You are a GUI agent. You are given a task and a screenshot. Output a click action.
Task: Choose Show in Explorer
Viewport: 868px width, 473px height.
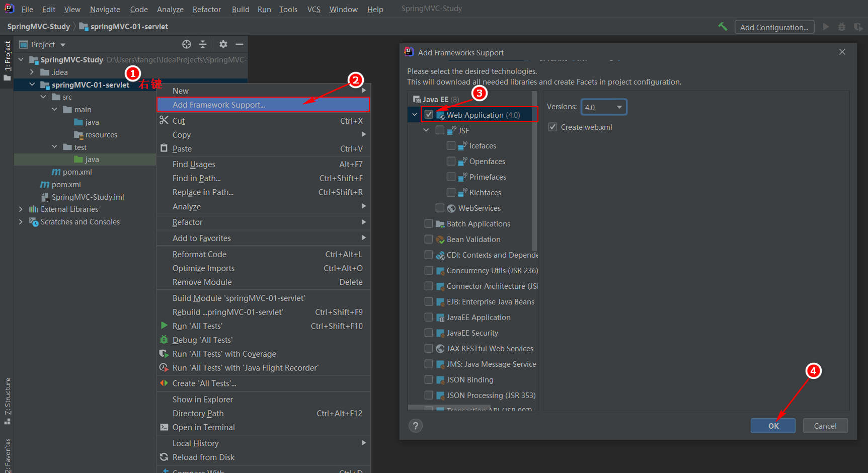(x=264, y=399)
